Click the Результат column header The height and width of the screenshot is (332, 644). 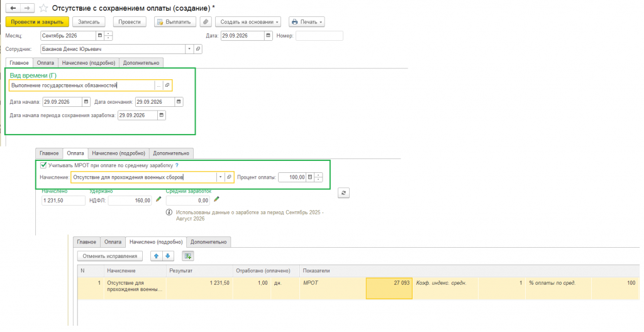[x=199, y=271]
